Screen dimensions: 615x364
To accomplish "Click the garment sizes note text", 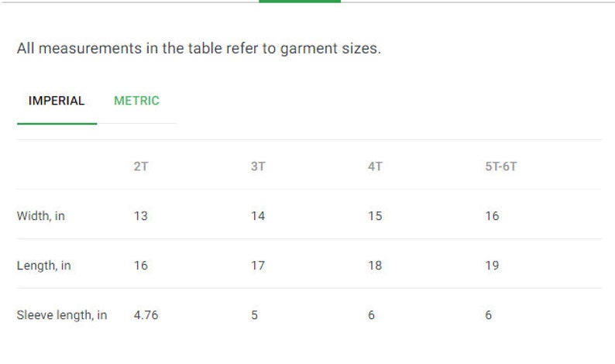I will point(199,49).
